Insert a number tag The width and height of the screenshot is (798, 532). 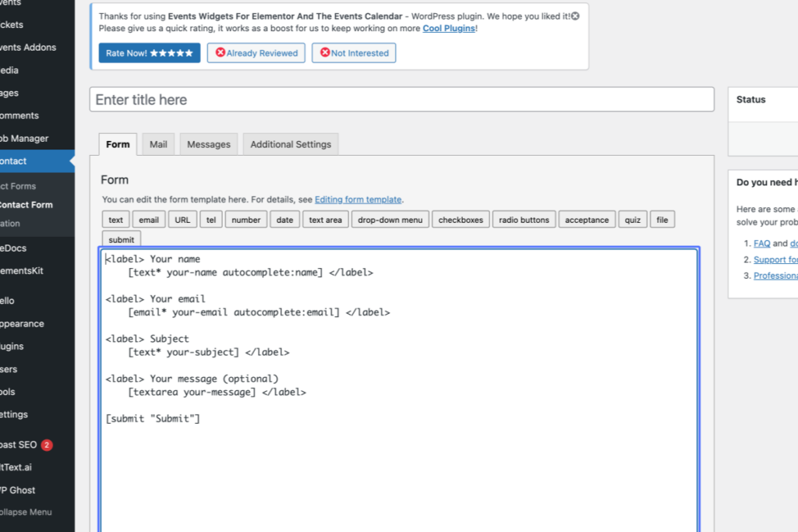click(x=245, y=220)
